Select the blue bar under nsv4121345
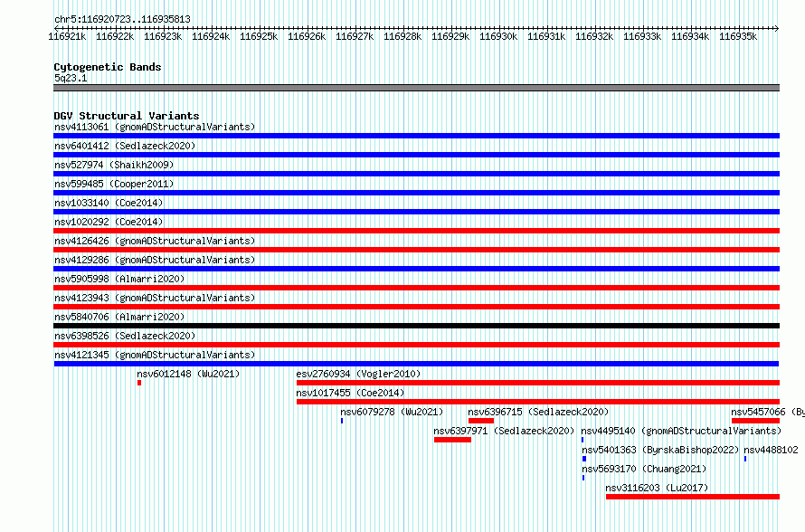 416,364
